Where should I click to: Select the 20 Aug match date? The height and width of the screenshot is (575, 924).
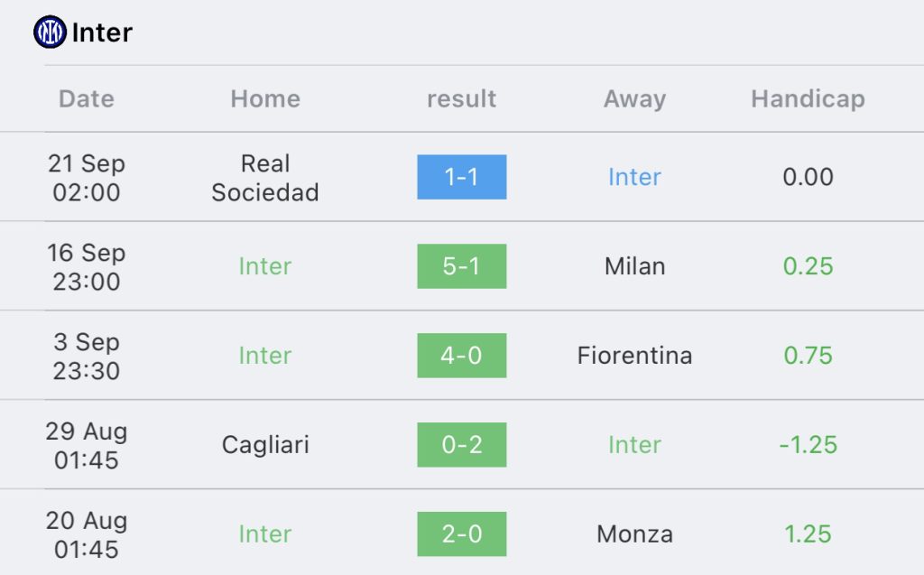point(87,534)
